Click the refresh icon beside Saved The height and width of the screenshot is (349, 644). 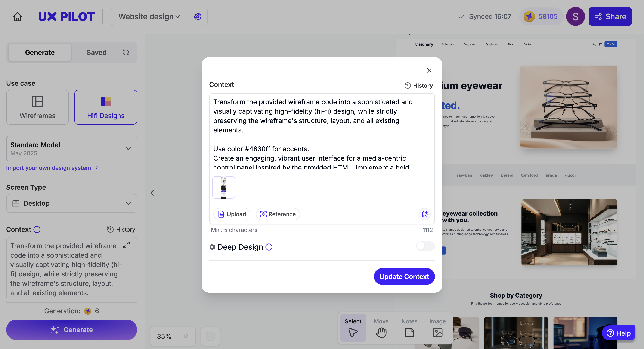126,53
